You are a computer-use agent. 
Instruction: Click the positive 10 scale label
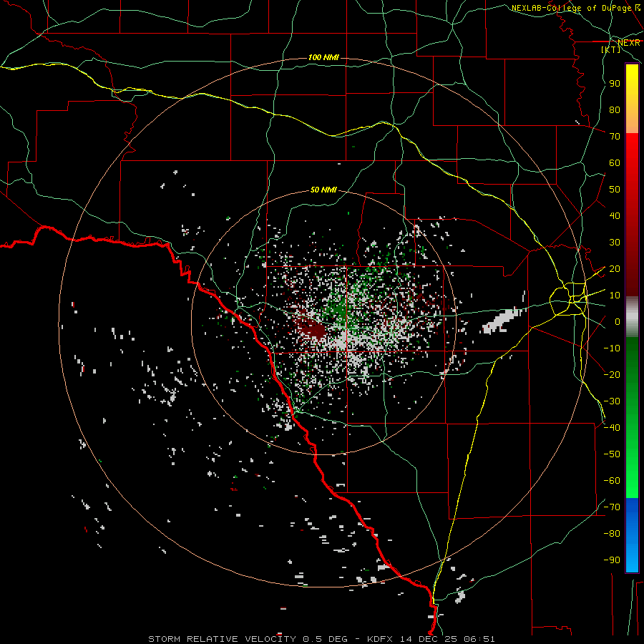[x=615, y=296]
